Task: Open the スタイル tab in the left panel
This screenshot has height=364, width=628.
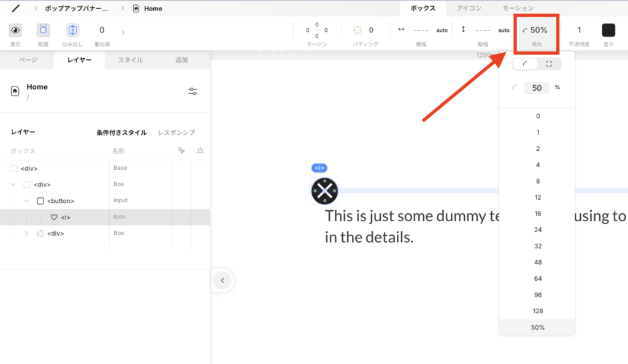Action: pyautogui.click(x=130, y=60)
